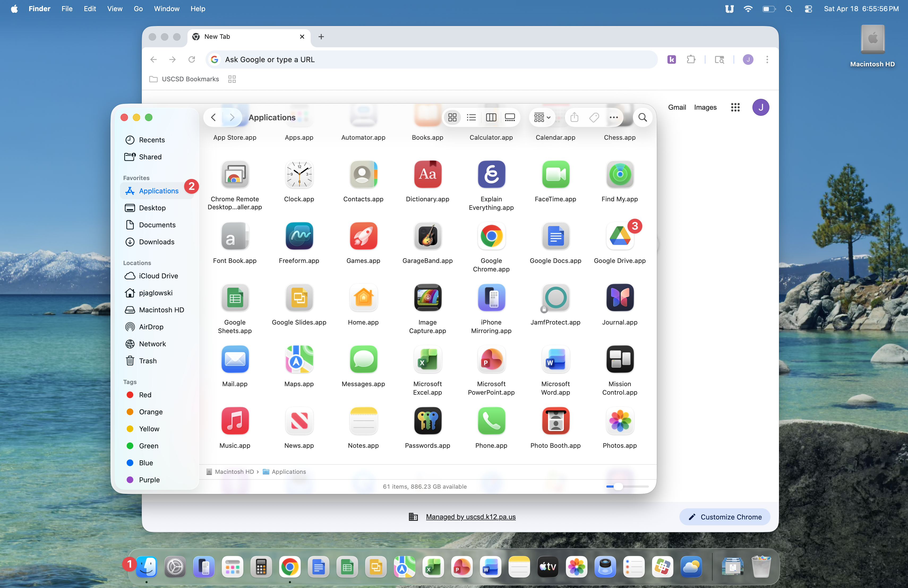Open the Managed by uscsd.k12.pa.us link
Viewport: 908px width, 588px height.
click(470, 517)
